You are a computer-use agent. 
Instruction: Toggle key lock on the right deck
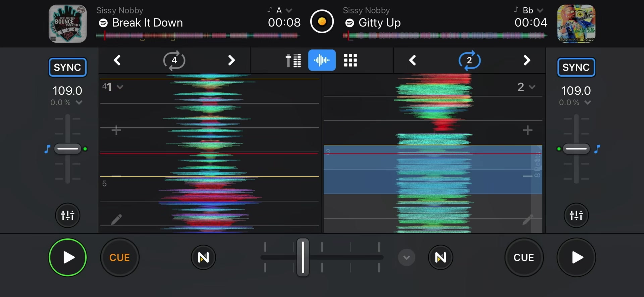click(597, 149)
